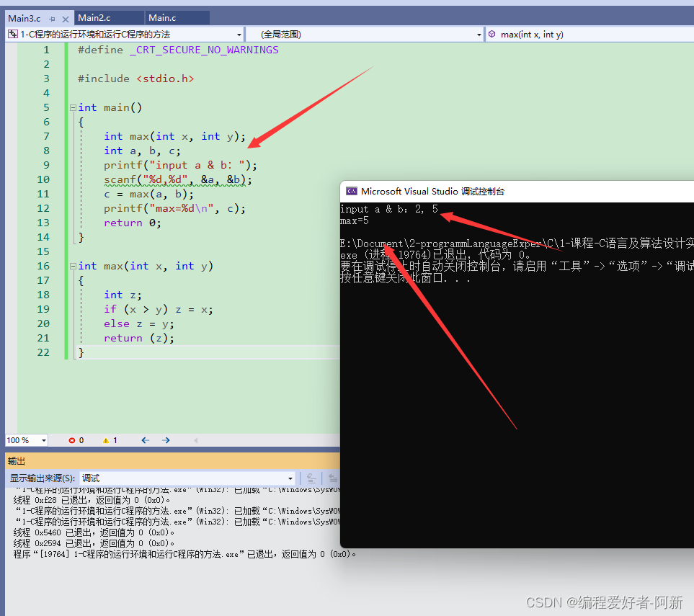
Task: Navigate forward with the right arrow
Action: coord(166,440)
